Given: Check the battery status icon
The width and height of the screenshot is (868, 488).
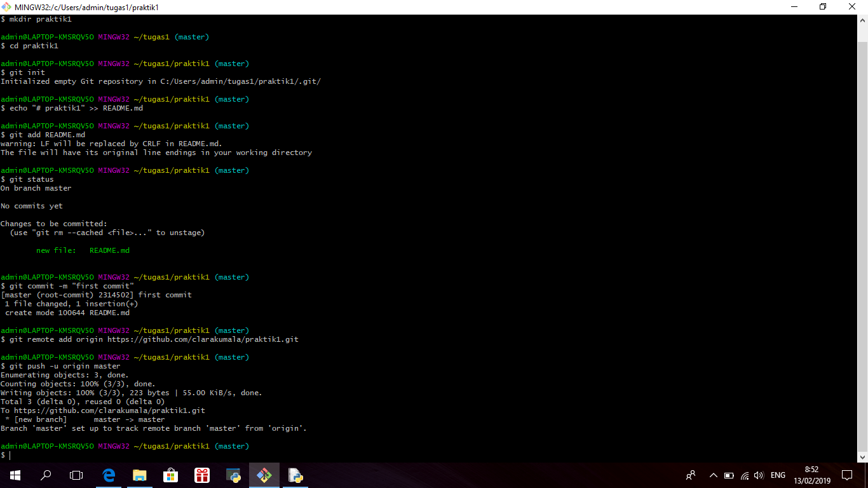Looking at the screenshot, I should [x=729, y=475].
